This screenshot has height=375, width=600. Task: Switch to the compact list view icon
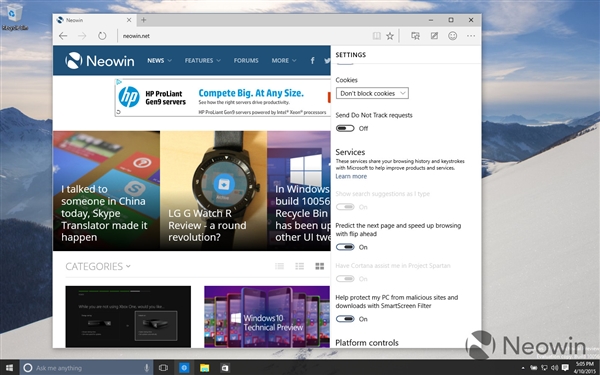(x=280, y=266)
